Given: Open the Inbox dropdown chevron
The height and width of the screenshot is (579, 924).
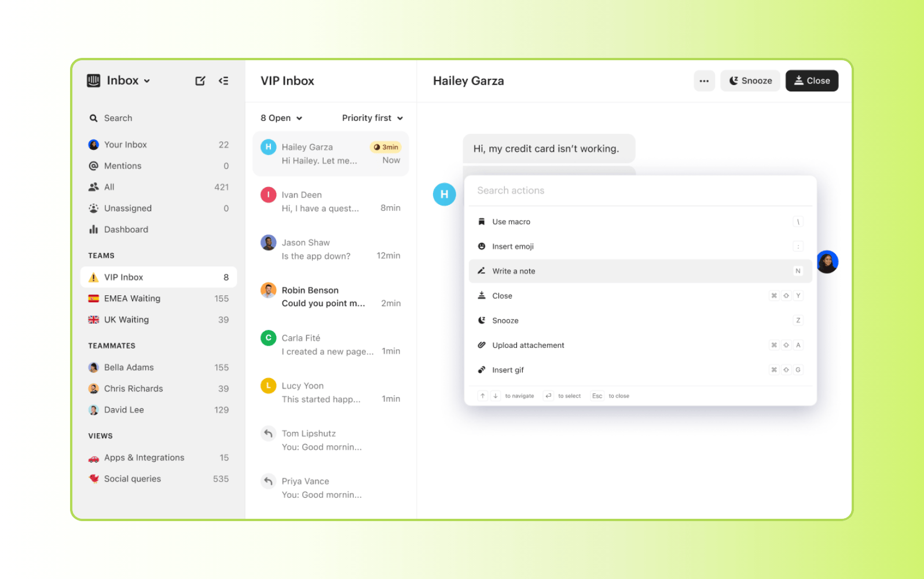Looking at the screenshot, I should coord(147,81).
